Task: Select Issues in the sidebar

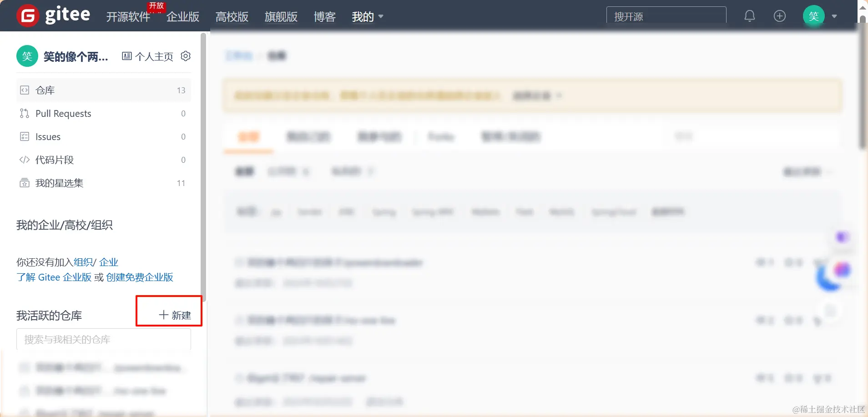Action: [x=104, y=136]
